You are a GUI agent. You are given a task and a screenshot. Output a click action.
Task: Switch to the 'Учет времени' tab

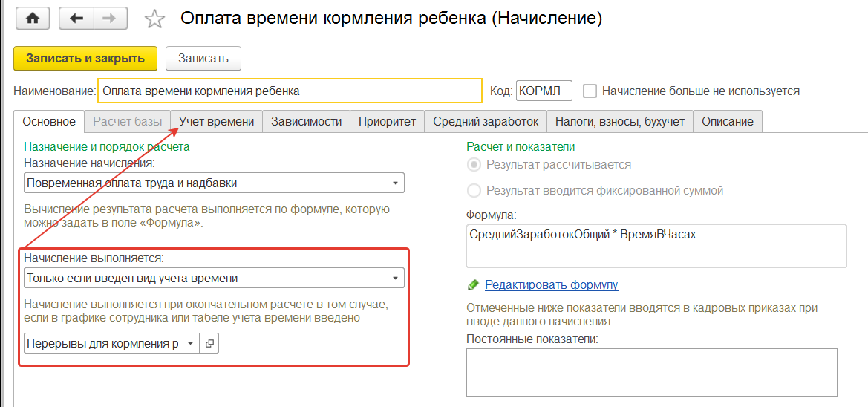point(216,121)
